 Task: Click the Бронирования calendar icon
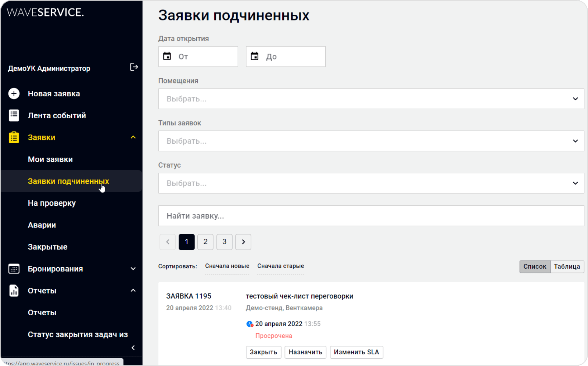[14, 269]
